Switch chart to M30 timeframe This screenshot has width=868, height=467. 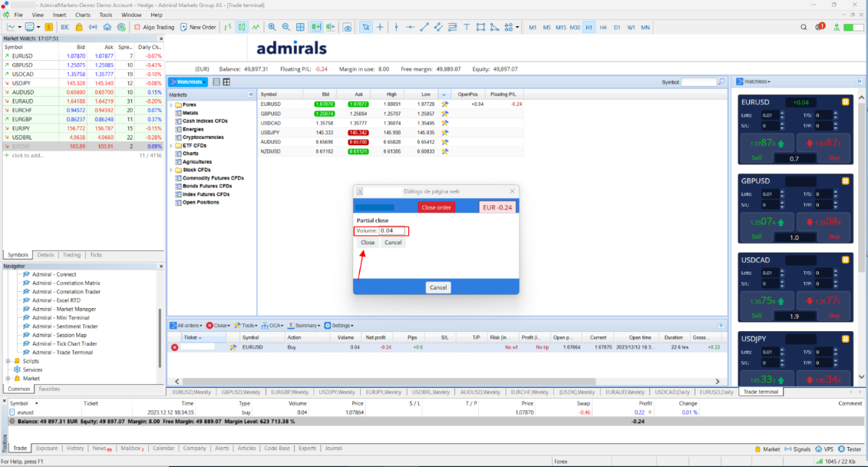pos(575,27)
